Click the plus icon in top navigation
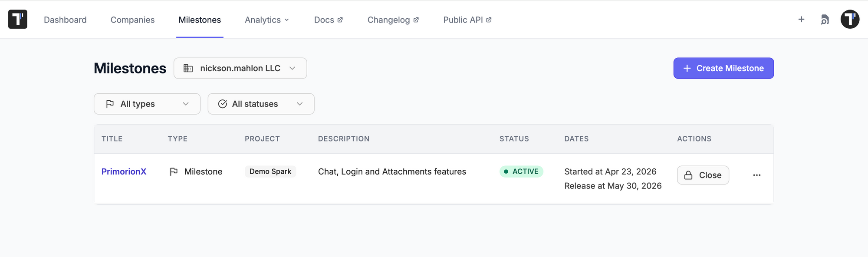 801,20
